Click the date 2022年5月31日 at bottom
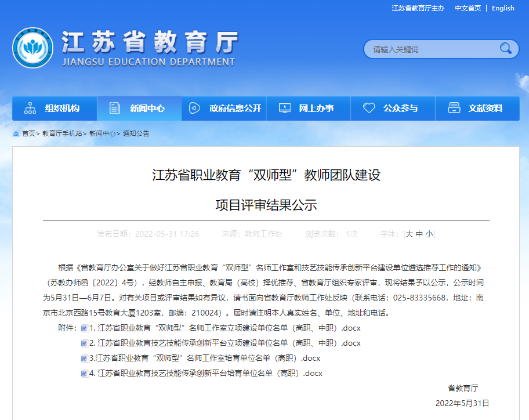The height and width of the screenshot is (420, 529). point(462,404)
